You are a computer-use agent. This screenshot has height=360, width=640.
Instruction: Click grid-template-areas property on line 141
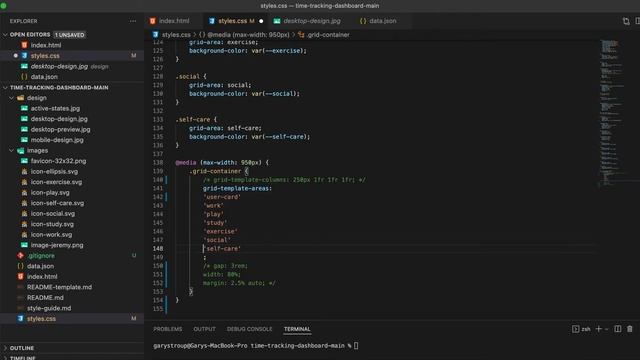point(237,189)
